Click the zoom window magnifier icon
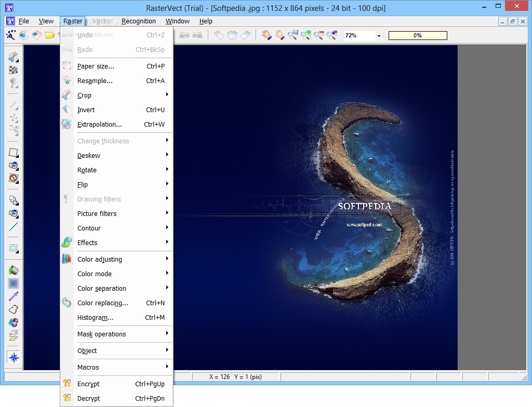532x407 pixels. pos(293,35)
